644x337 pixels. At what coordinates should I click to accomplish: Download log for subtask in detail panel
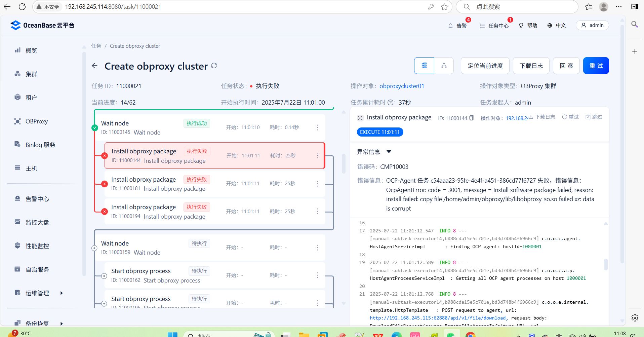(542, 117)
